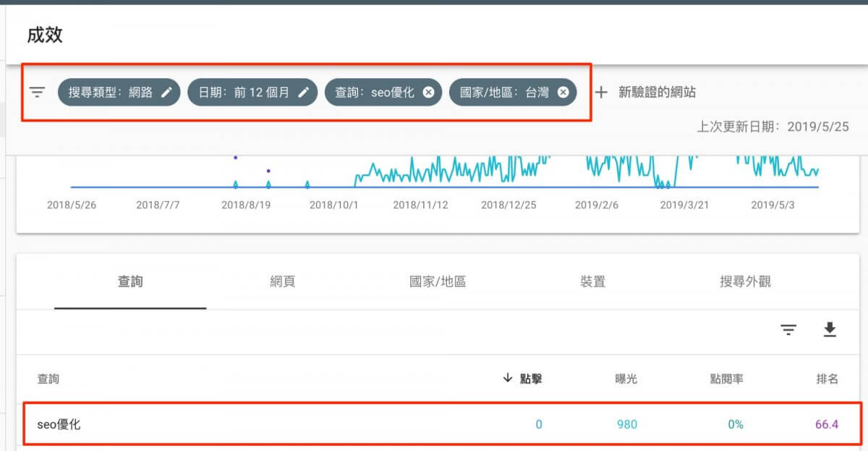Go to the 搜尋外觀 tab
The image size is (868, 451).
[x=745, y=282]
